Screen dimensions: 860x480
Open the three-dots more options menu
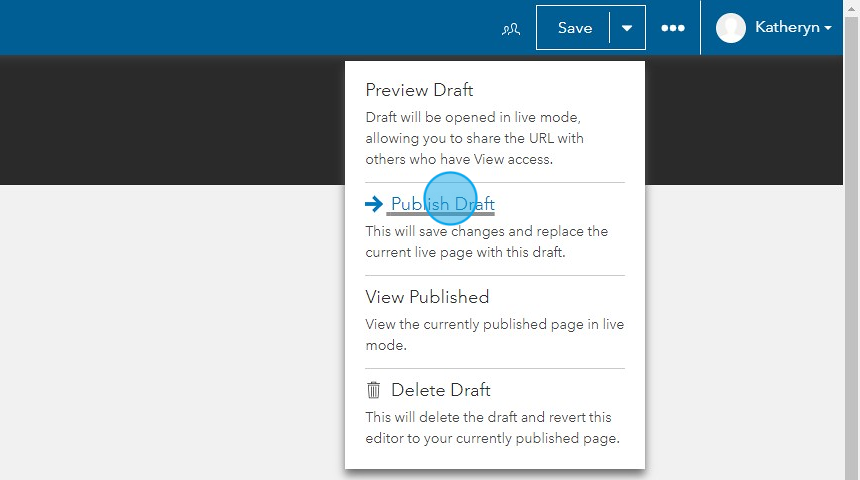pyautogui.click(x=672, y=28)
